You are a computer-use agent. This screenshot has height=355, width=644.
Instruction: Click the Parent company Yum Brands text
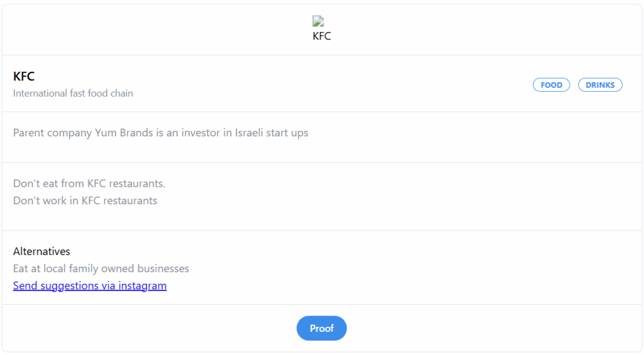point(160,133)
